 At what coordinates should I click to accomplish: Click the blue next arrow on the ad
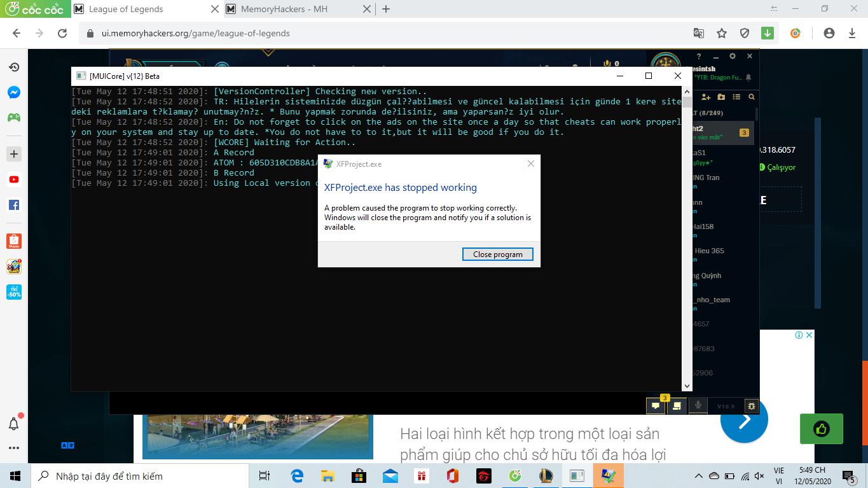pos(744,419)
